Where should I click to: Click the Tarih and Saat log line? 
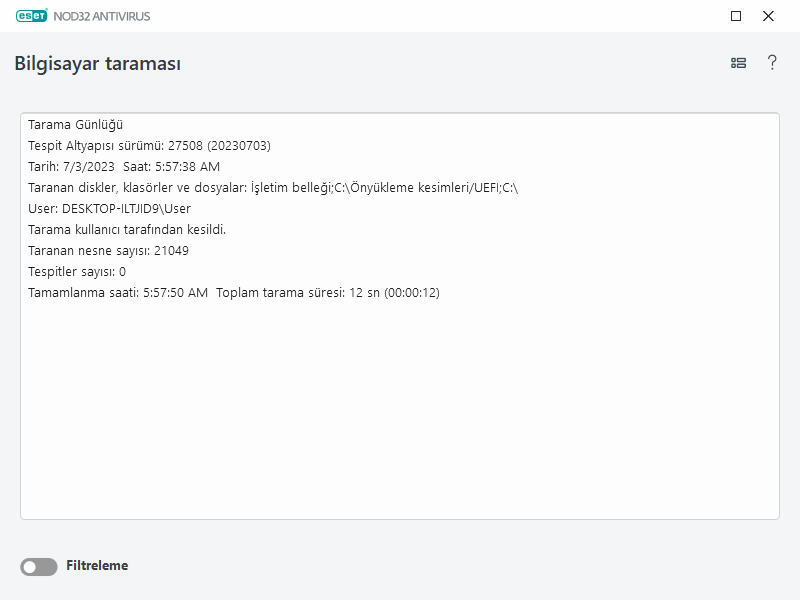(124, 167)
